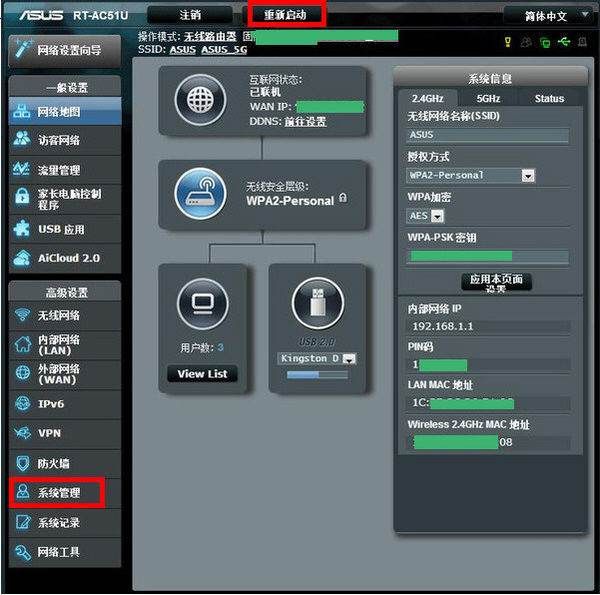
Task: Open USB 应用 puzzle icon
Action: [x=21, y=229]
